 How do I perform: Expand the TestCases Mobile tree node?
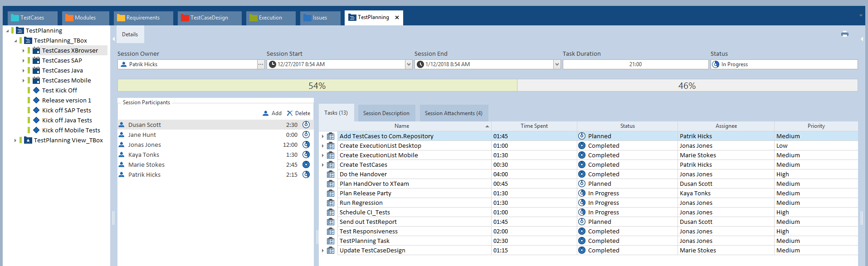(24, 81)
